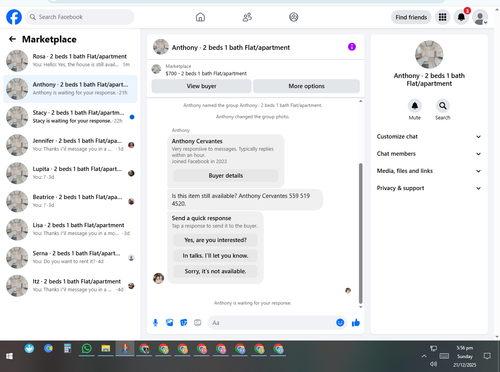Image resolution: width=500 pixels, height=372 pixels.
Task: Choose a sticker icon
Action: coord(184,323)
